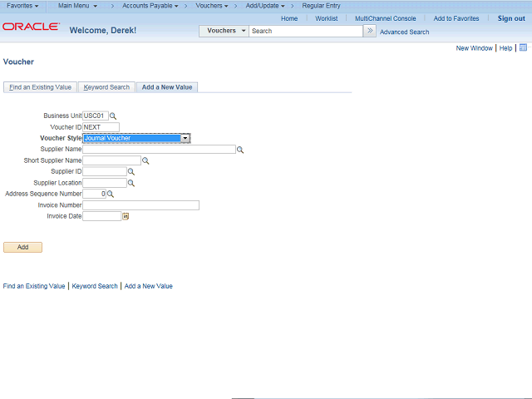Open Business Unit lookup magnifier
The height and width of the screenshot is (399, 532).
point(113,116)
